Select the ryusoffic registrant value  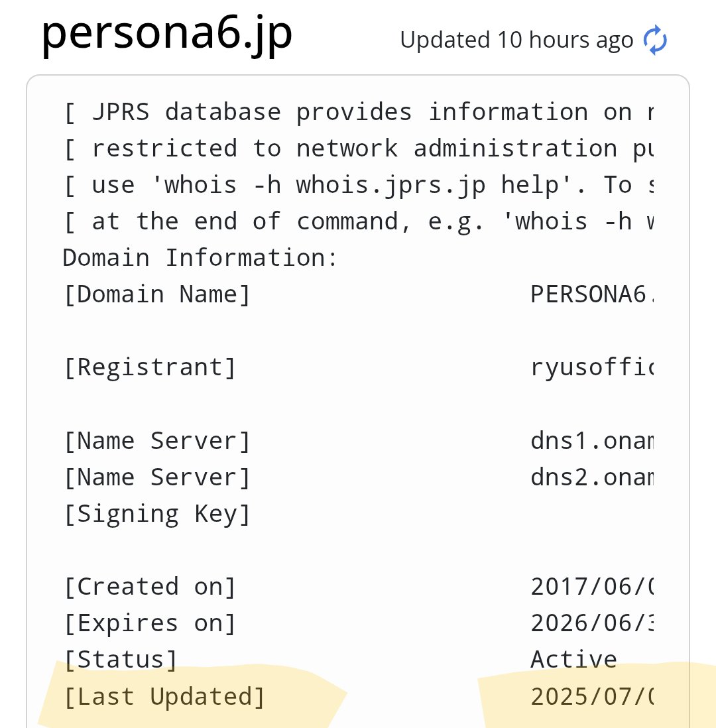click(x=592, y=368)
